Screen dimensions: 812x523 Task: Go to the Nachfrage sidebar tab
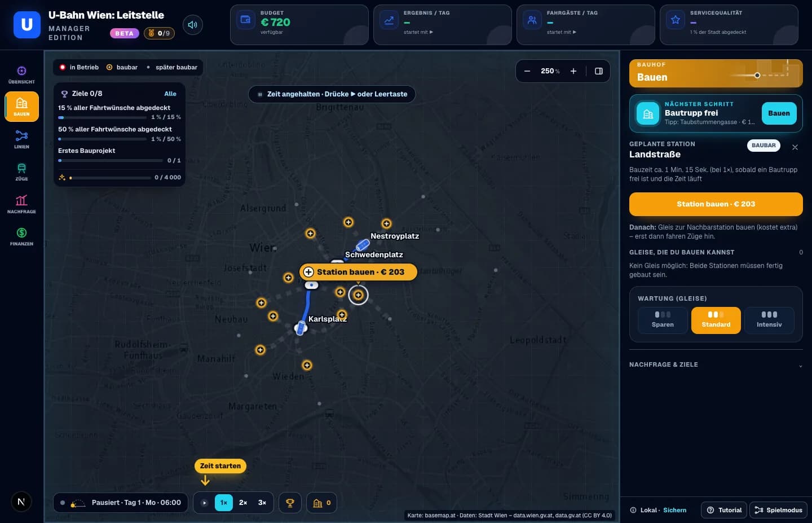click(x=21, y=204)
